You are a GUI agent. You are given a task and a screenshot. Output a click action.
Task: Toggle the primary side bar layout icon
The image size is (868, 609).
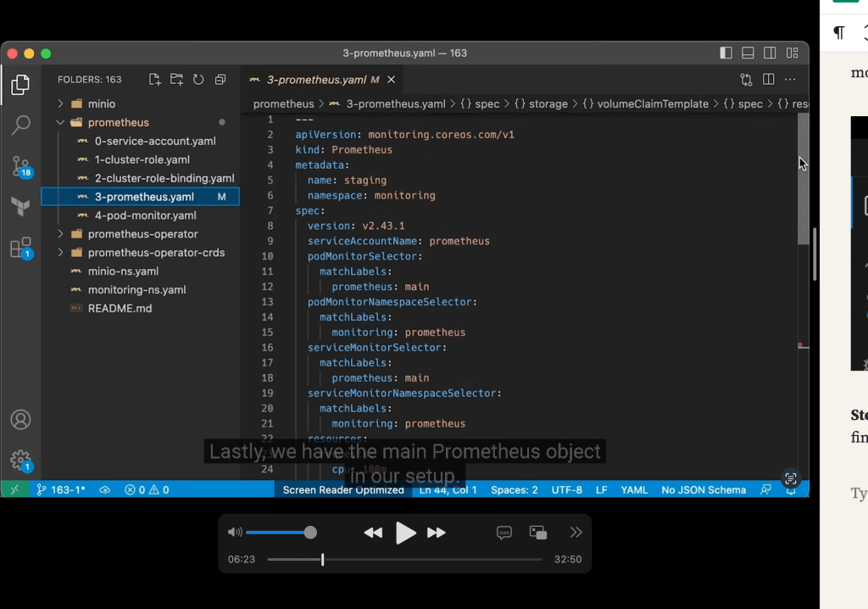(726, 53)
